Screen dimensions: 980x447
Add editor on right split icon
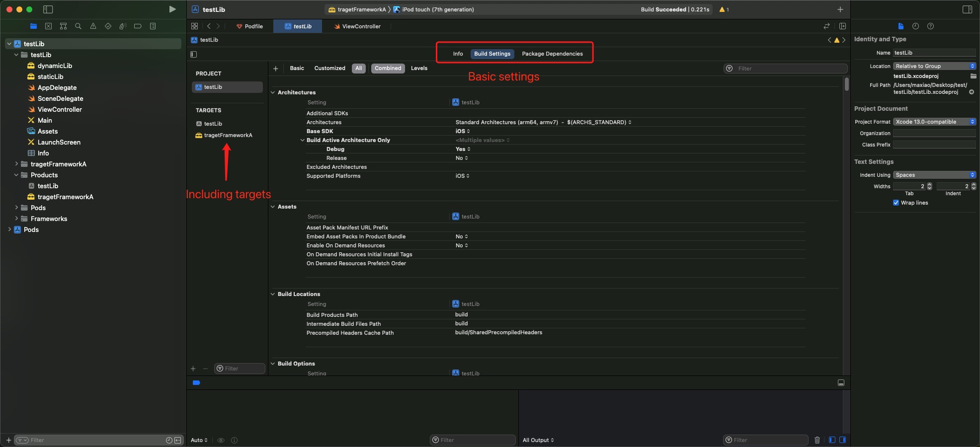[842, 26]
